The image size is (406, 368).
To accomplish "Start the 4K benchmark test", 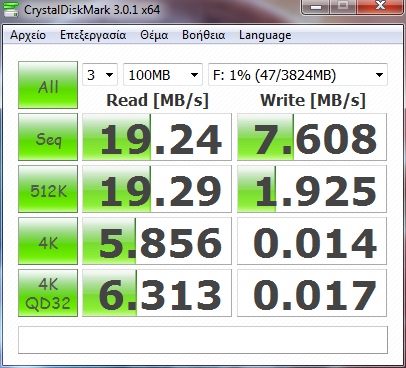I will click(x=48, y=241).
